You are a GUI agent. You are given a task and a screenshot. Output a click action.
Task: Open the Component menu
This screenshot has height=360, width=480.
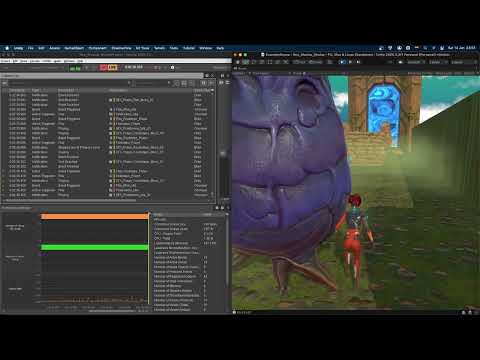[x=97, y=48]
